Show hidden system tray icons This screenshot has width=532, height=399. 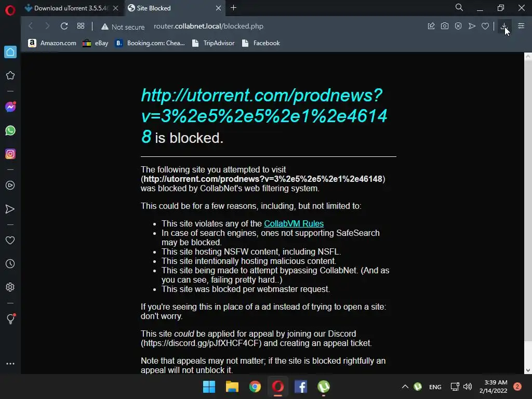pos(405,387)
